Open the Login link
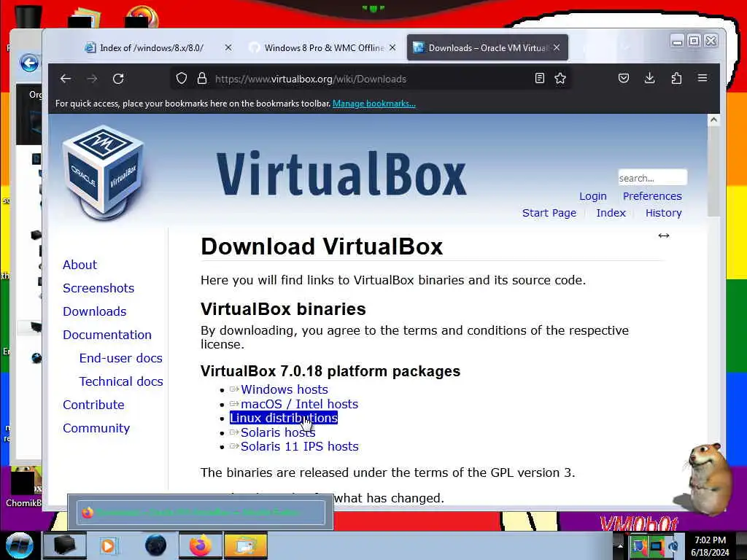This screenshot has width=747, height=560. [592, 196]
